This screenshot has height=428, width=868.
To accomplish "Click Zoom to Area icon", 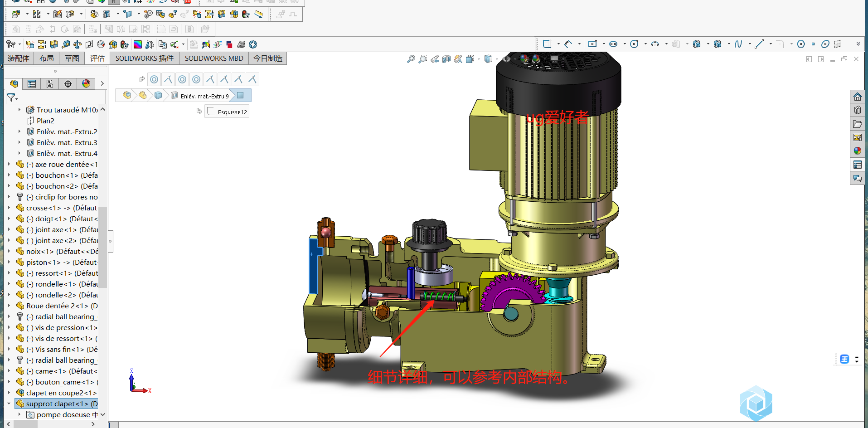I will click(422, 59).
